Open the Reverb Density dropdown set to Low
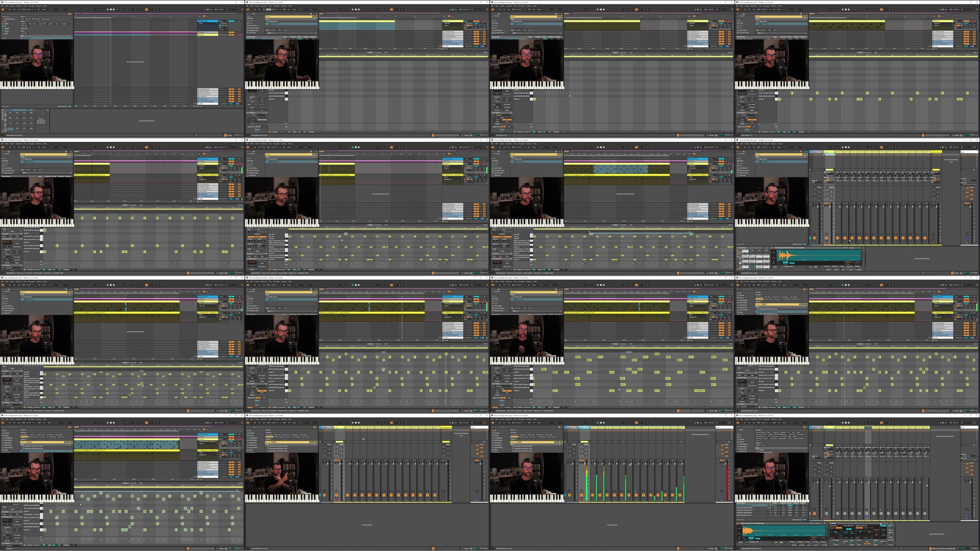980x551 pixels. 883,543
